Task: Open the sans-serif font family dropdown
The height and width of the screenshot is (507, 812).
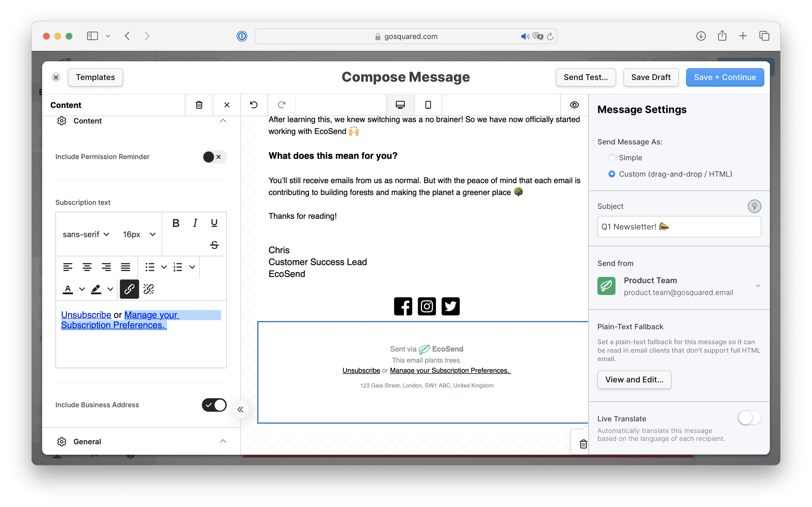Action: (x=86, y=234)
